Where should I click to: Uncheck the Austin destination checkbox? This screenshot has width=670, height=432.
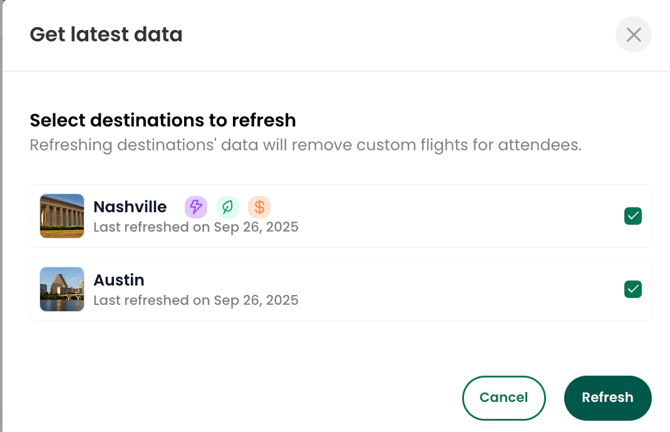click(x=633, y=289)
